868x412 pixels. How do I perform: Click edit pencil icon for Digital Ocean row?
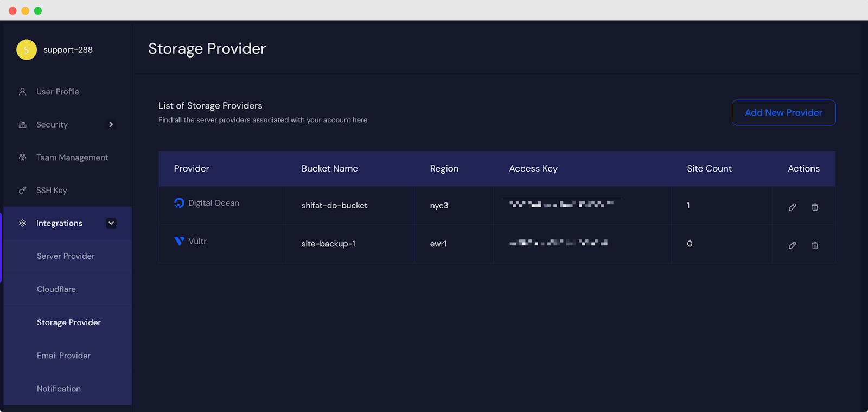click(x=792, y=207)
